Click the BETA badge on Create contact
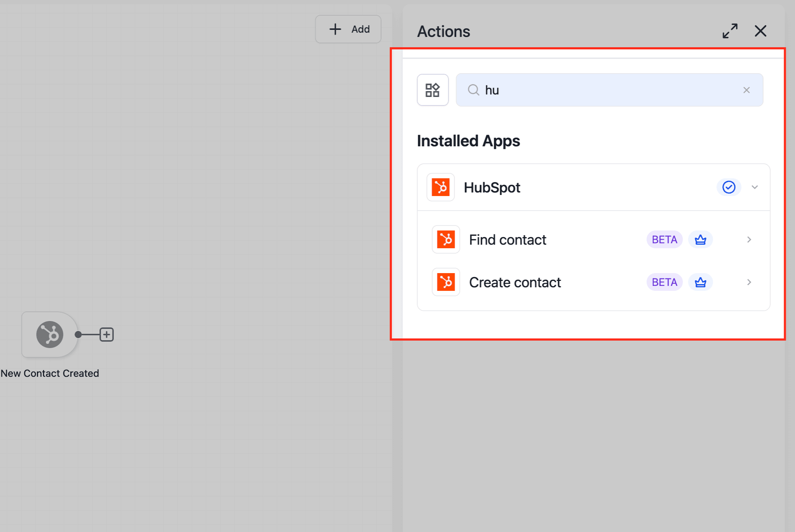 click(x=664, y=282)
